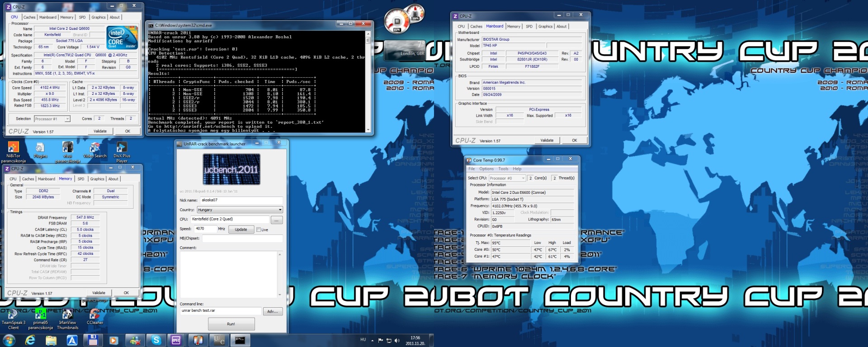Select CPU tab in the CPU-Z Memory window

click(13, 179)
